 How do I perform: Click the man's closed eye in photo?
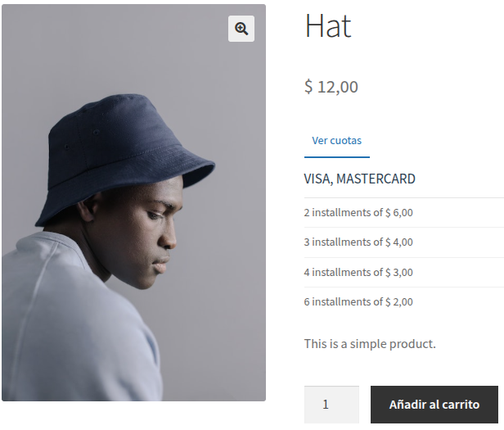point(152,215)
